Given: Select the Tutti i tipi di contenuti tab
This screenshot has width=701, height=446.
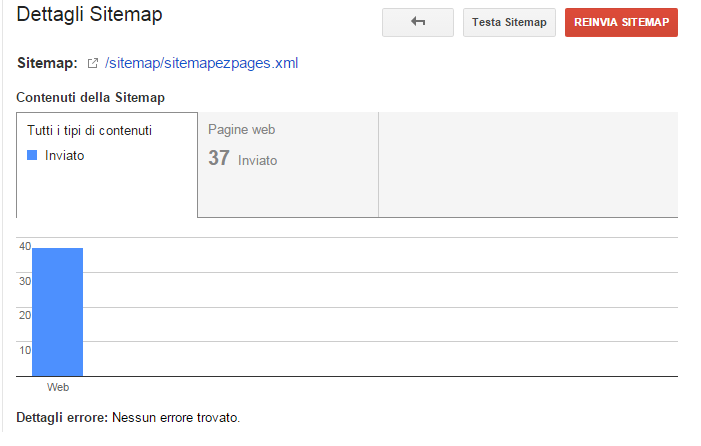Looking at the screenshot, I should pos(107,165).
